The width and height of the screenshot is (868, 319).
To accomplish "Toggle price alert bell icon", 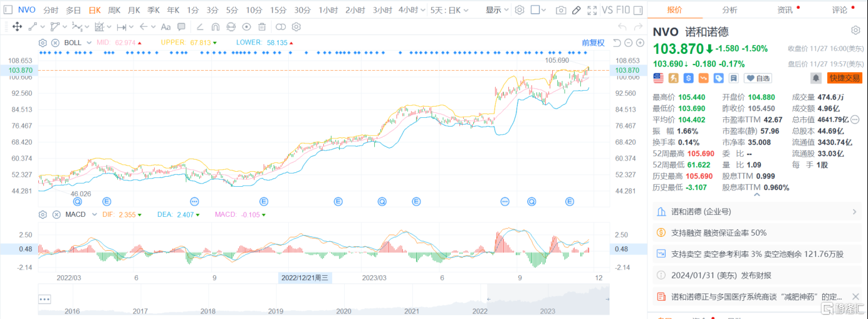I will tap(816, 78).
